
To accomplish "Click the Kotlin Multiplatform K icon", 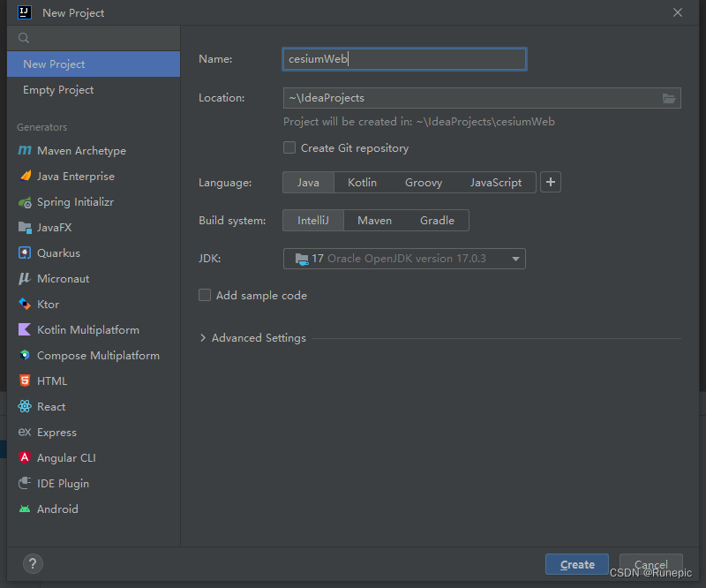I will click(25, 329).
